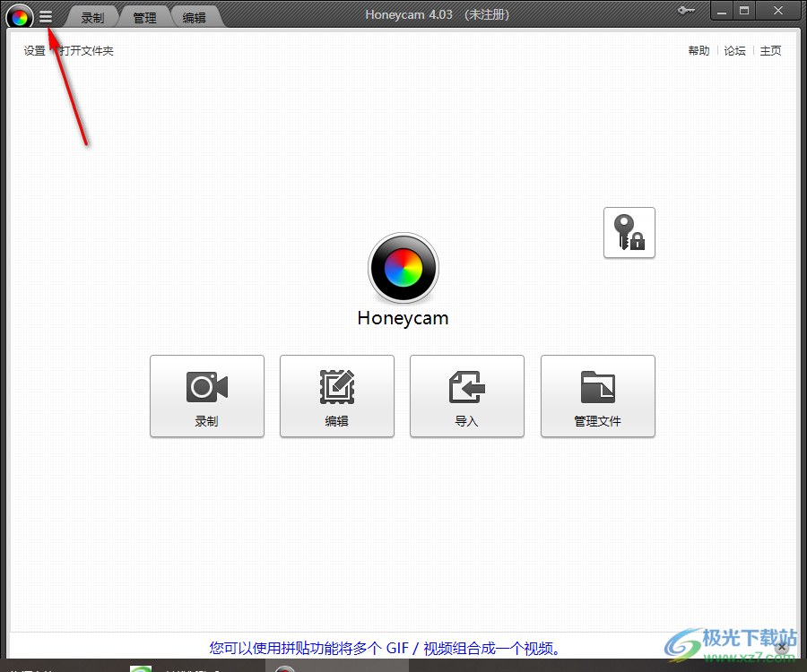Open 设置 settings link
The image size is (807, 672).
(x=34, y=50)
